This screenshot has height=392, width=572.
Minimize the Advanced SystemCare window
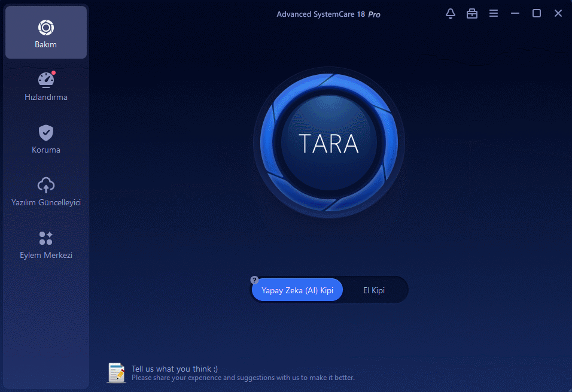click(x=515, y=14)
